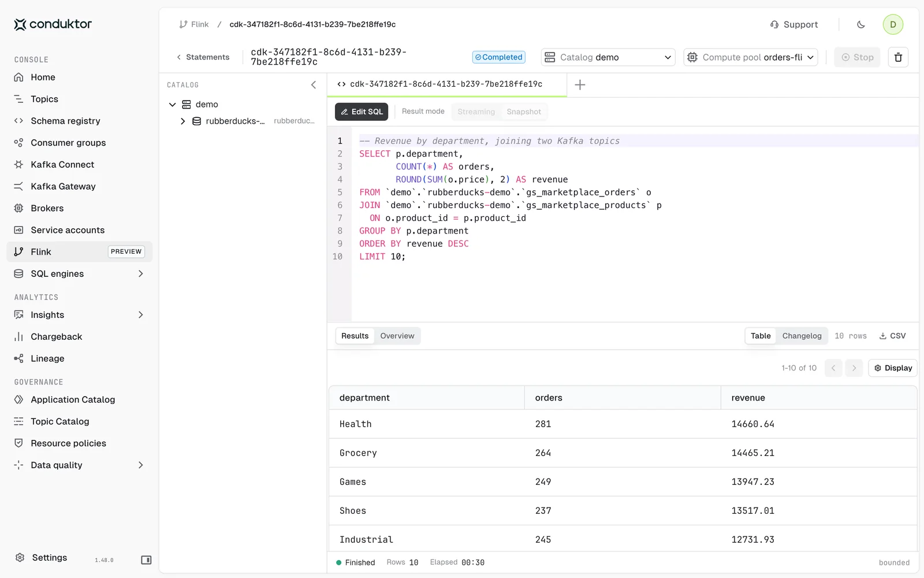Open Support link
Screen dimensions: 924x578
[x=794, y=24]
